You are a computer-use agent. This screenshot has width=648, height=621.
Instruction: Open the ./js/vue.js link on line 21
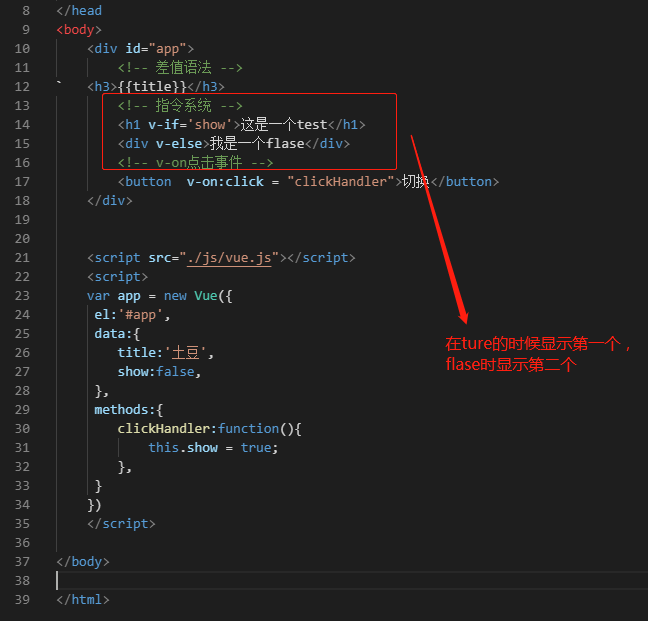coord(229,257)
